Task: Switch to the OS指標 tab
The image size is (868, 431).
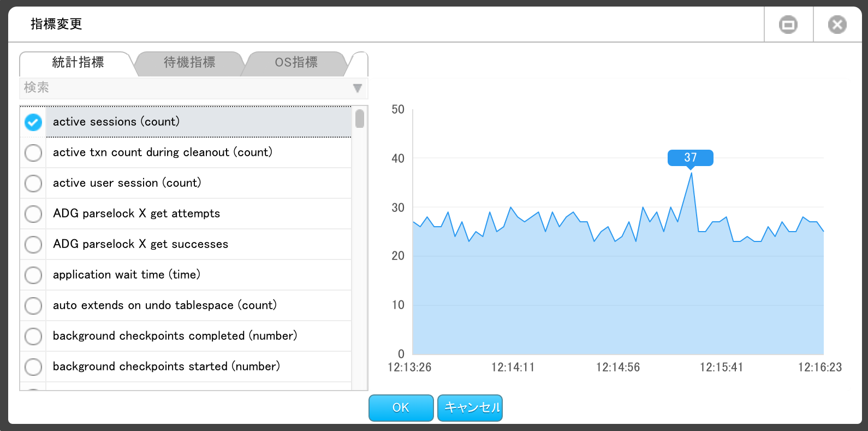Action: tap(296, 63)
